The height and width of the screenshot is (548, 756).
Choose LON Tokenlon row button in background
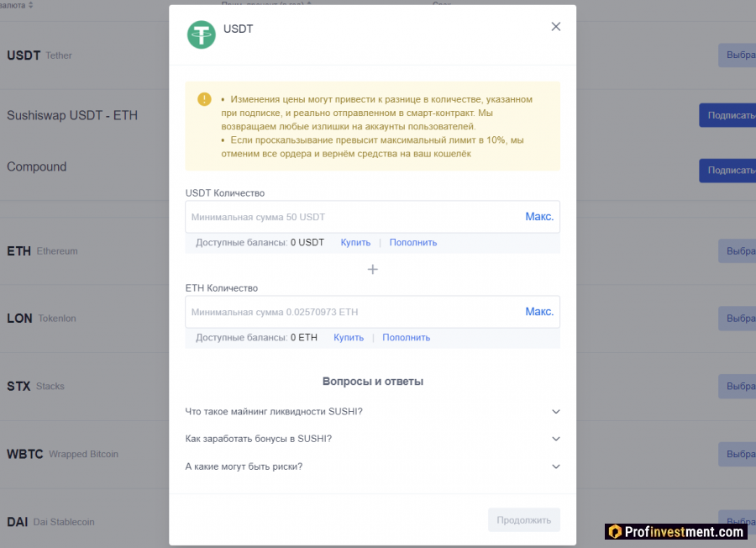pos(738,319)
